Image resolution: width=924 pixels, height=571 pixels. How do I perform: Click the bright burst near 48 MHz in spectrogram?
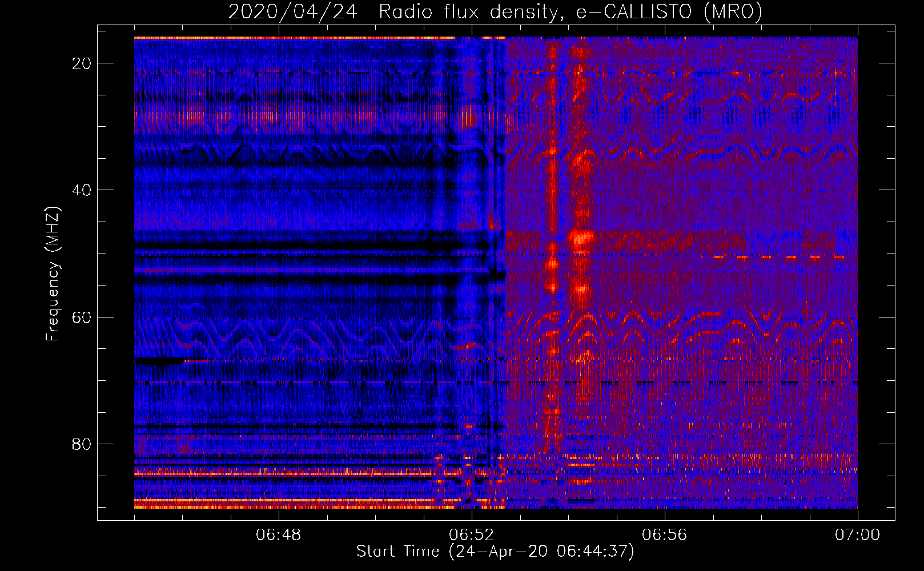coord(581,239)
